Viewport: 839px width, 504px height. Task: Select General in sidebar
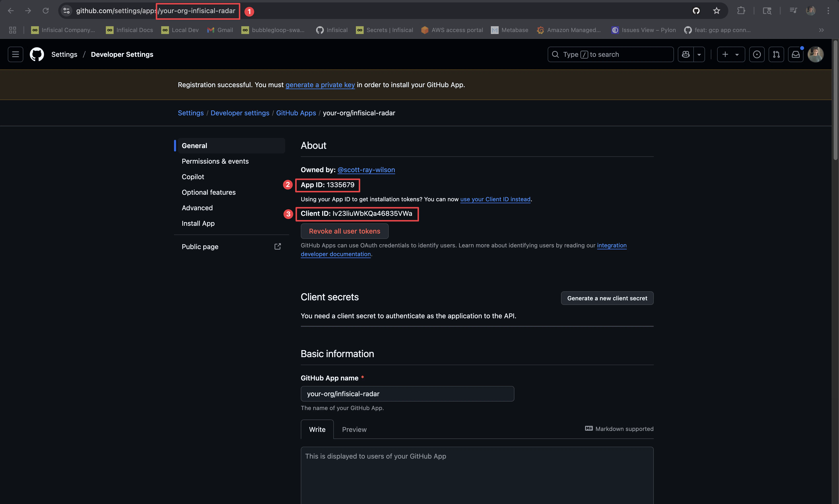click(231, 146)
